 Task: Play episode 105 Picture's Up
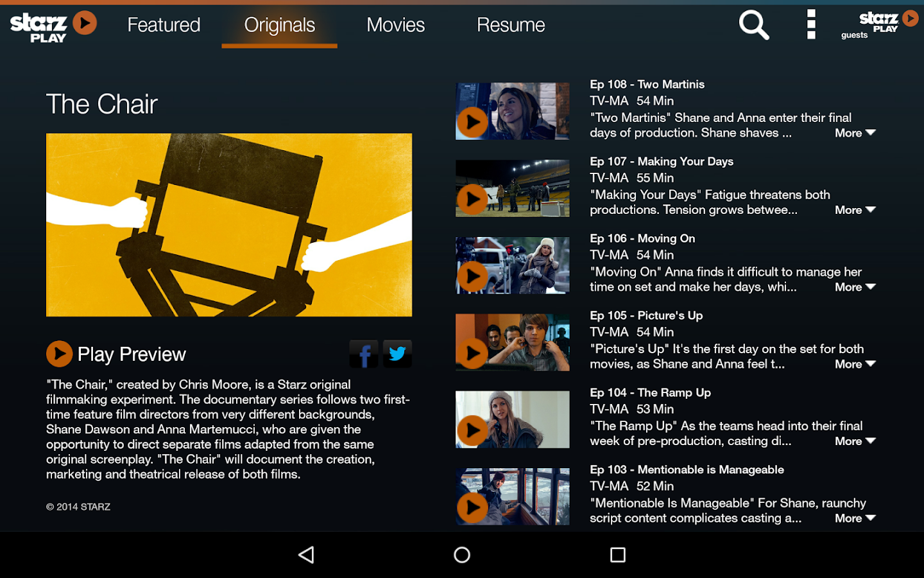point(473,353)
